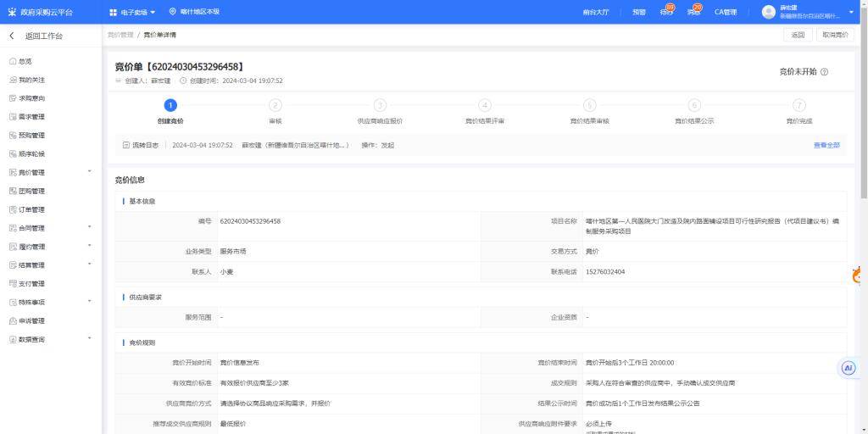Viewport: 868px width, 434px height.
Task: Click the 返回 button
Action: click(x=798, y=35)
